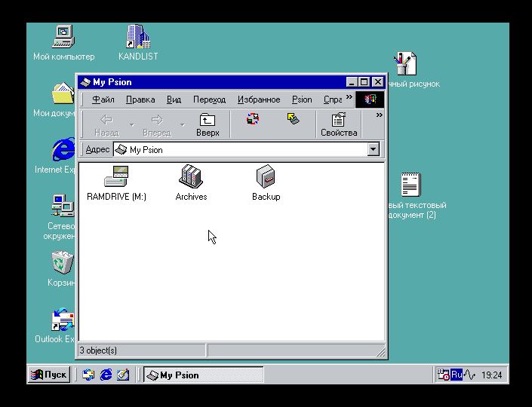Click the Ru language indicator in tray
532x407 pixels.
457,375
